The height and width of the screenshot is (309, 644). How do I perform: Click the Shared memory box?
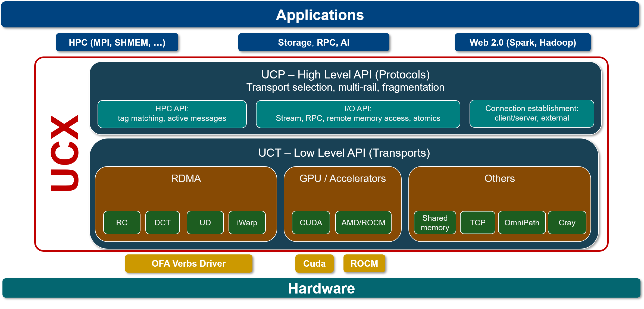[x=435, y=222]
